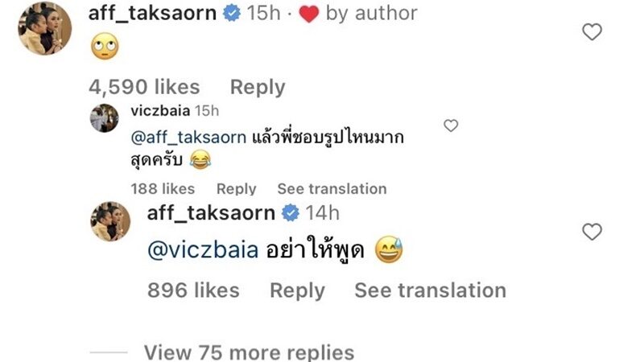Like viczbaia's comment with the heart icon

coord(451,125)
